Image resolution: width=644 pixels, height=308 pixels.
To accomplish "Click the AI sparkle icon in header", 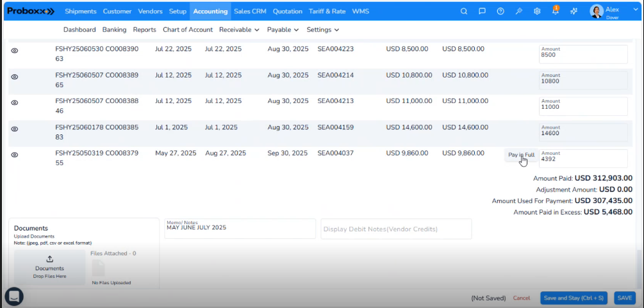I will 574,12.
